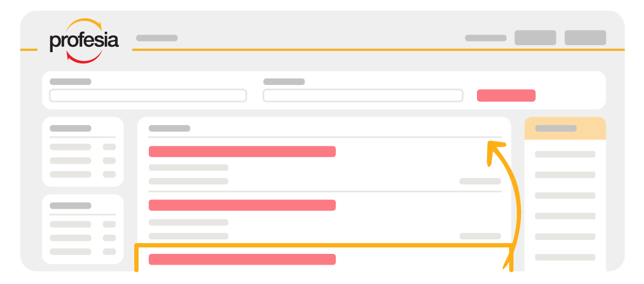The image size is (644, 284).
Task: Click the rightmost gray header button
Action: (x=585, y=38)
